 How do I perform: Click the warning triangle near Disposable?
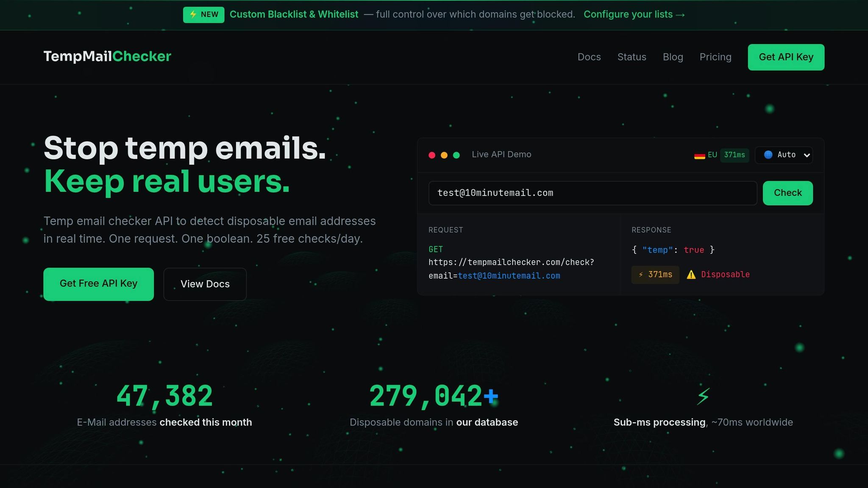(691, 274)
